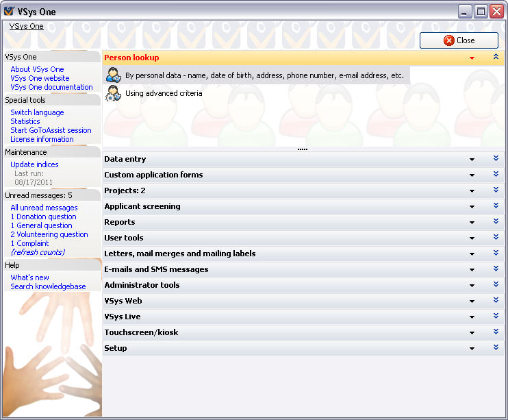The height and width of the screenshot is (420, 508).
Task: Collapse the Person lookup panel with the double chevron
Action: coord(496,57)
